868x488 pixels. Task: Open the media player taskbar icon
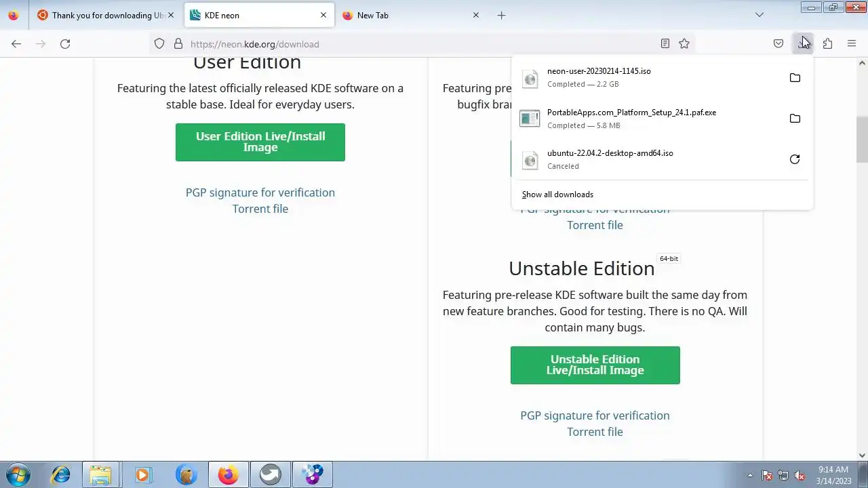(x=142, y=474)
